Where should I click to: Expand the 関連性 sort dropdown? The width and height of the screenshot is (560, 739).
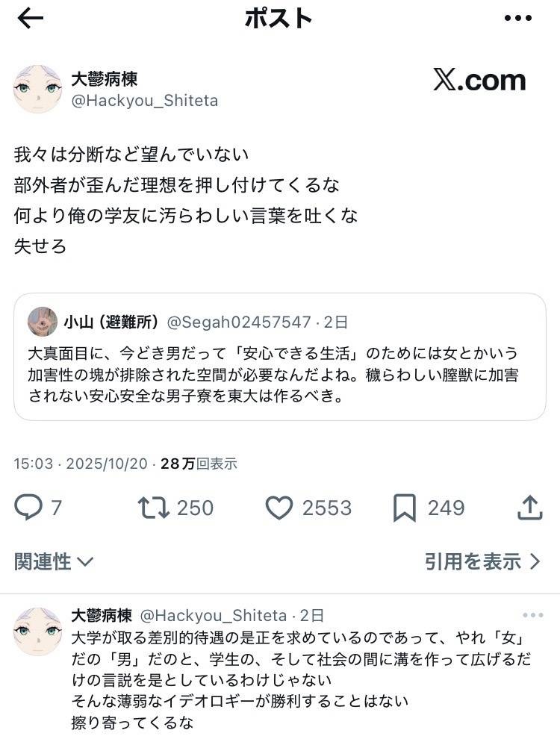[x=54, y=562]
